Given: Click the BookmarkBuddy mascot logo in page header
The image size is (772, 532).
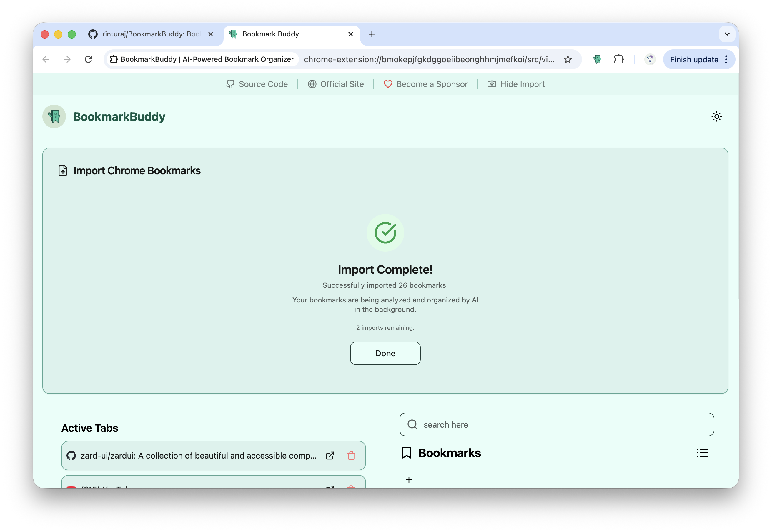Looking at the screenshot, I should (x=54, y=116).
